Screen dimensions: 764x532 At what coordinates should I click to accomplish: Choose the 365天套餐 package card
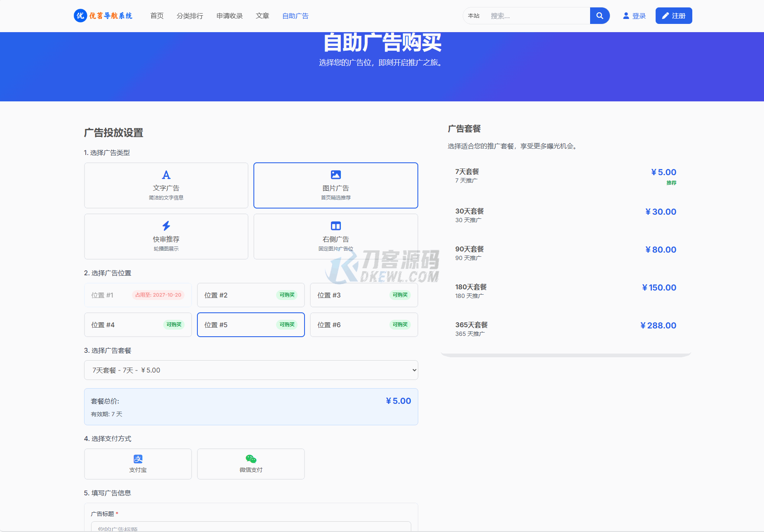(x=565, y=329)
